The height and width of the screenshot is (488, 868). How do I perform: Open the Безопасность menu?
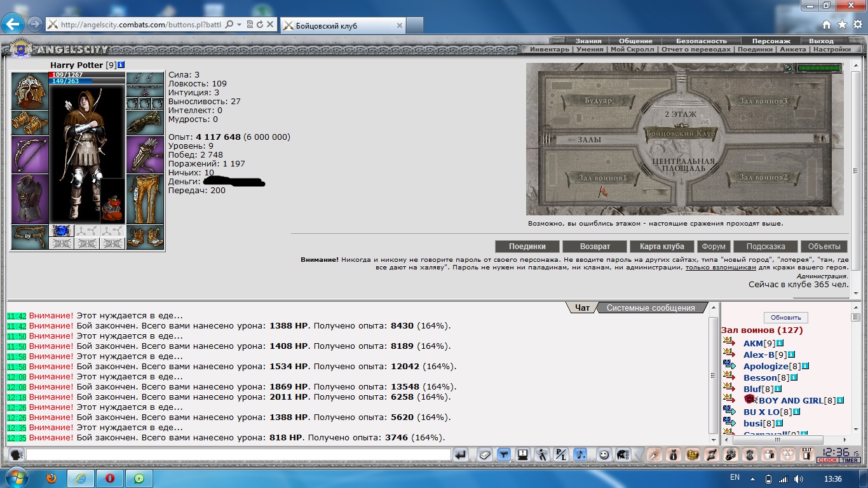(x=701, y=41)
